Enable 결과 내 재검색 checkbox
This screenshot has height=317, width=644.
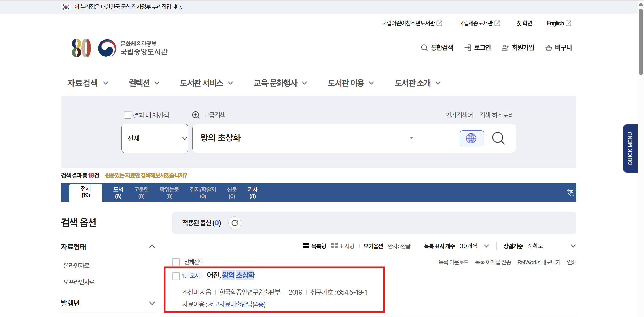tap(127, 115)
